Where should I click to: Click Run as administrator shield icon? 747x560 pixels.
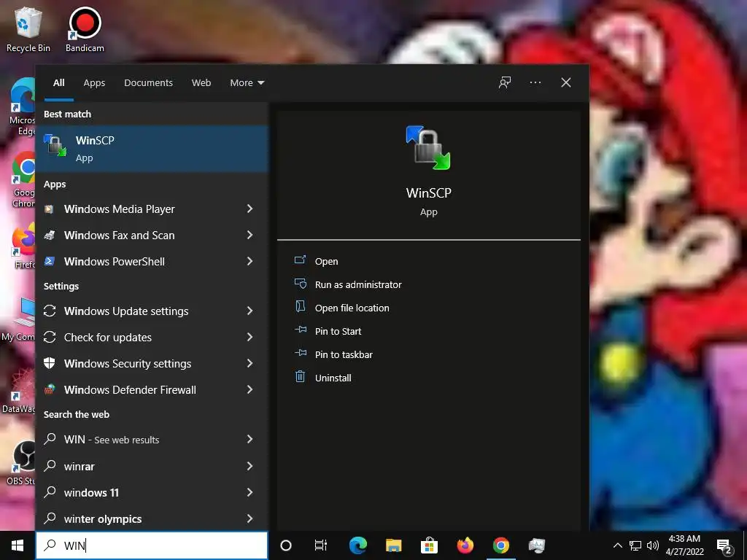click(300, 284)
